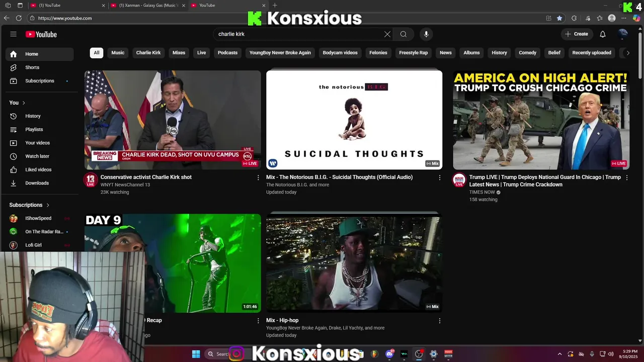The image size is (644, 362).
Task: Click the search magnifier button
Action: click(x=404, y=34)
